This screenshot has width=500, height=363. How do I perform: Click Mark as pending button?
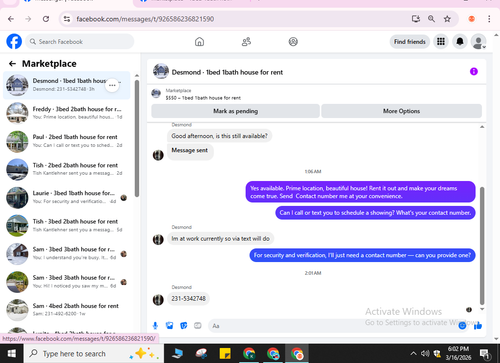[235, 111]
